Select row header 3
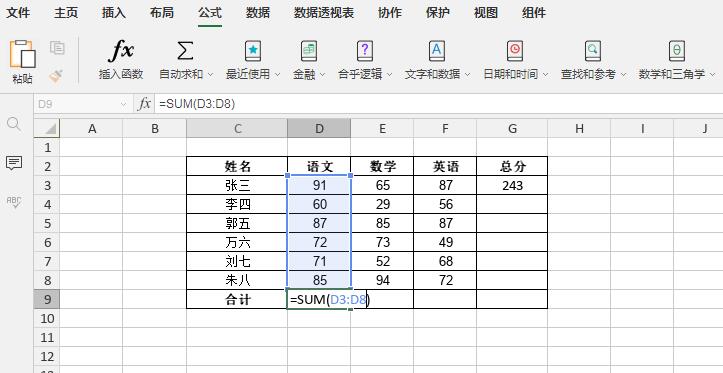The width and height of the screenshot is (723, 373). coord(47,185)
